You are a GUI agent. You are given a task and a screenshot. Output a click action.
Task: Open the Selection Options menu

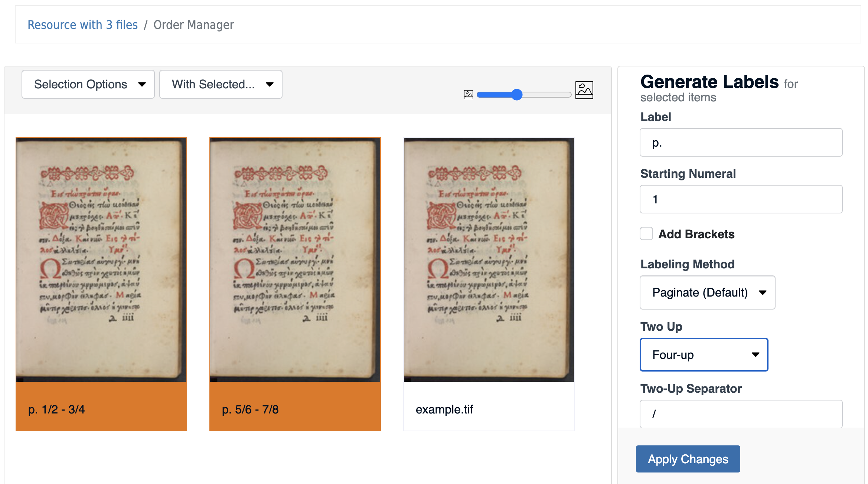(88, 84)
